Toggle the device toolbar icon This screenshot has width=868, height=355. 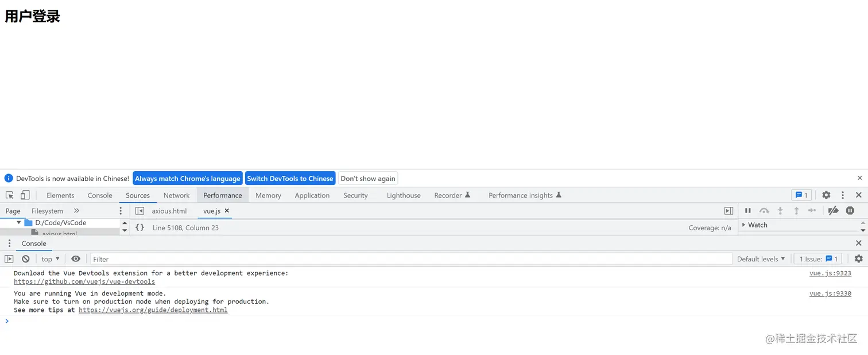[x=25, y=195]
